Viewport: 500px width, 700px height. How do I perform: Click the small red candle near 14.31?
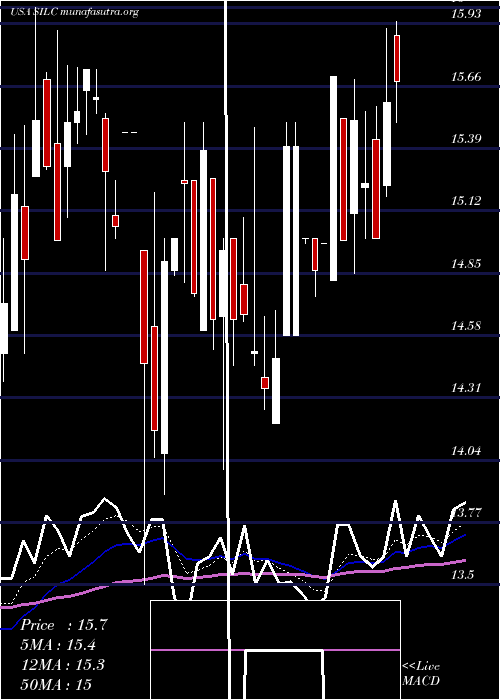pyautogui.click(x=265, y=383)
